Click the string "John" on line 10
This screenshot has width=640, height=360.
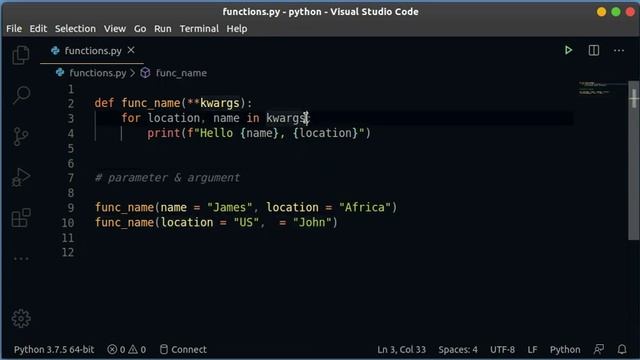[312, 222]
